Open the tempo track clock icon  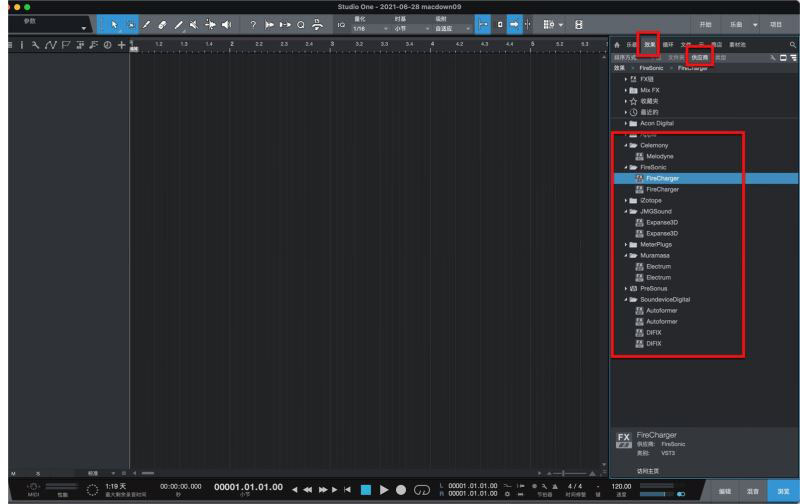point(108,45)
